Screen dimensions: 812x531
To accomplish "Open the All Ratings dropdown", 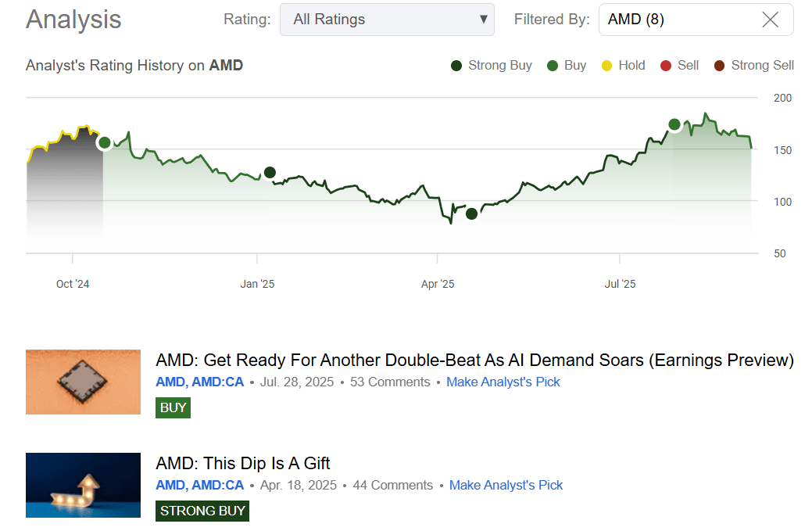I will click(387, 20).
